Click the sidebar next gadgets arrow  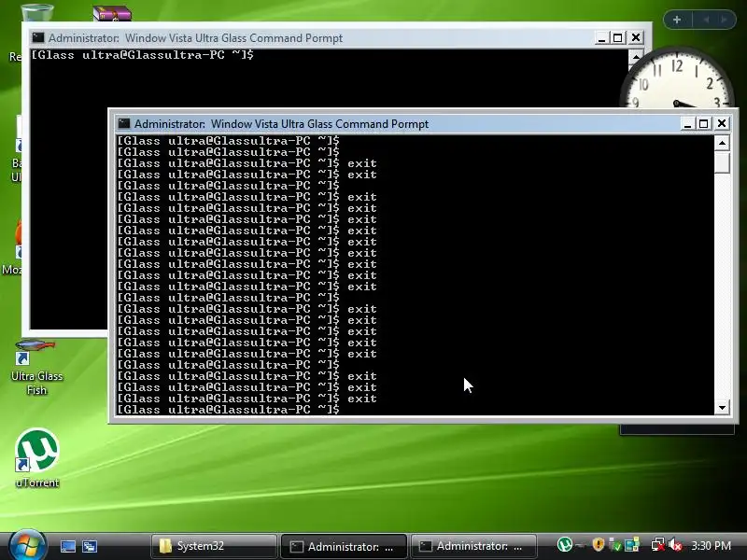tap(724, 20)
